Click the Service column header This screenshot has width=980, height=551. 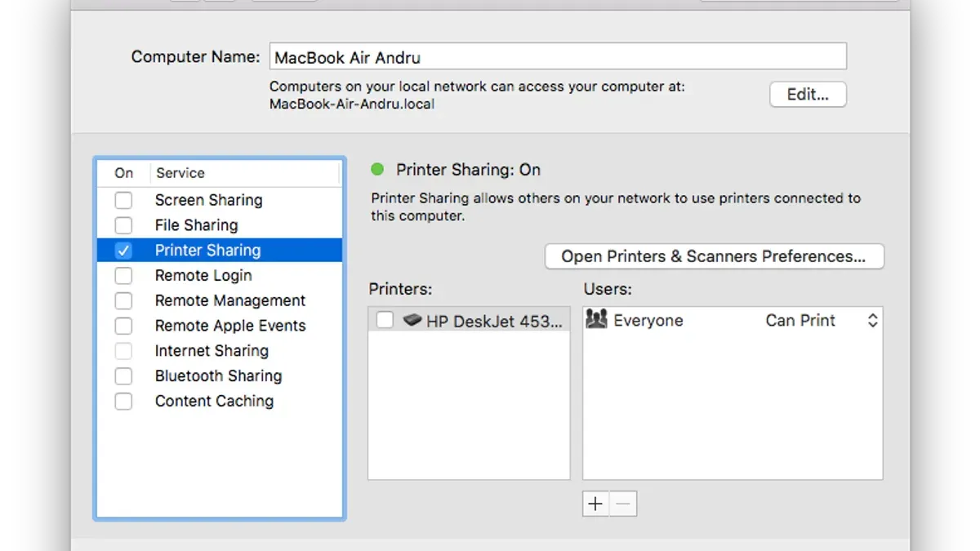180,173
